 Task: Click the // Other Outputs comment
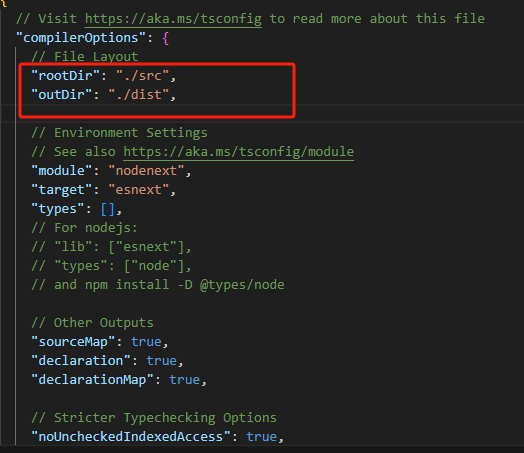92,323
